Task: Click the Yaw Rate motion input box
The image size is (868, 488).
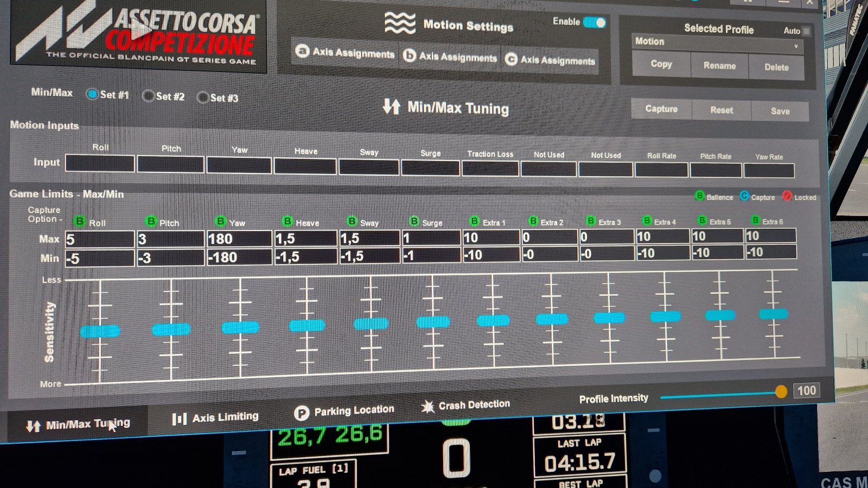Action: pyautogui.click(x=769, y=170)
